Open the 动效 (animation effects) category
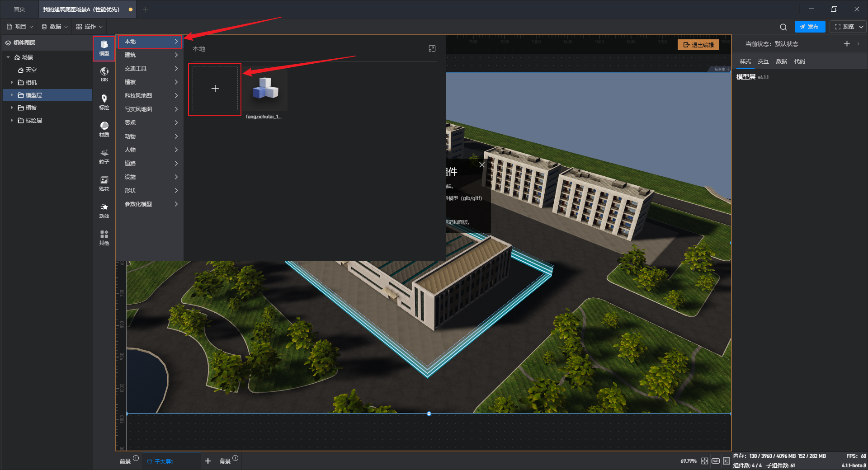 [104, 210]
